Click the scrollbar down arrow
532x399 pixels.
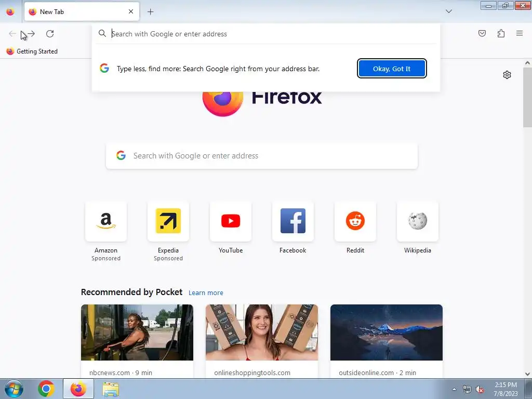point(527,374)
